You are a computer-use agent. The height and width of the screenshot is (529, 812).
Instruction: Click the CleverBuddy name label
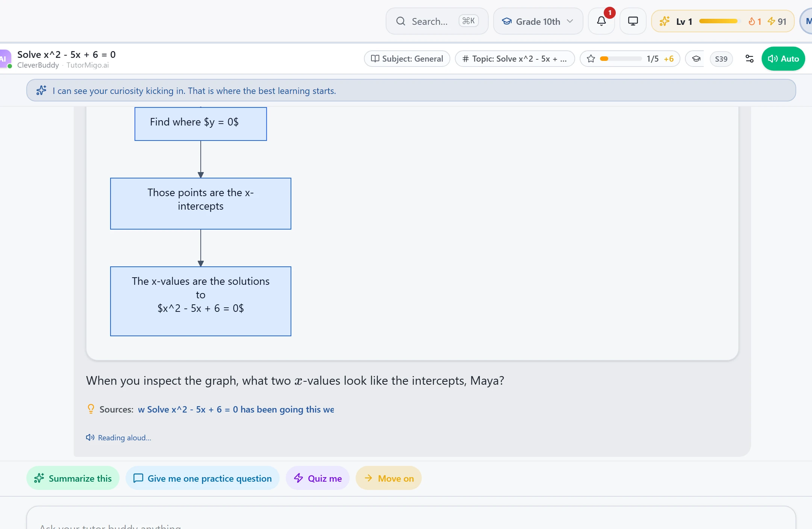click(38, 65)
